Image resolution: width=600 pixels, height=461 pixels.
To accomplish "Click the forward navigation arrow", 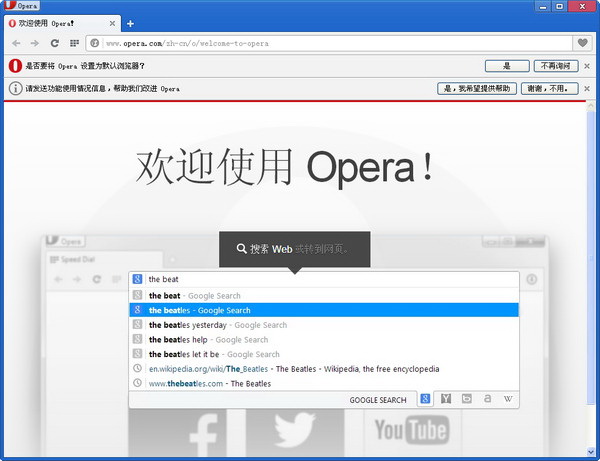I will [35, 43].
